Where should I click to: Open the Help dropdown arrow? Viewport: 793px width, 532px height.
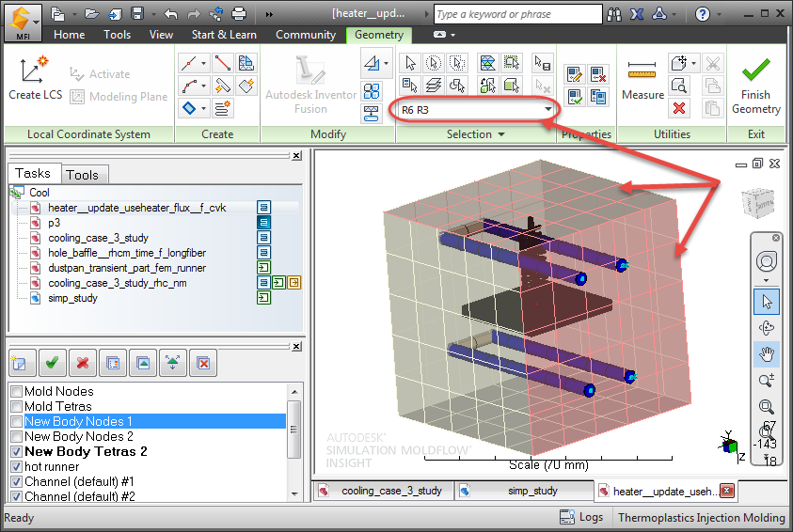[720, 14]
